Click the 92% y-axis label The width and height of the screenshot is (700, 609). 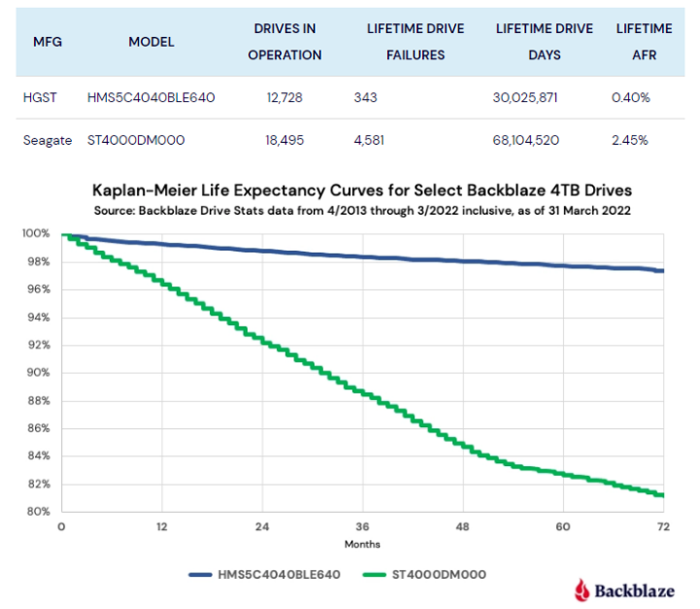tap(39, 345)
